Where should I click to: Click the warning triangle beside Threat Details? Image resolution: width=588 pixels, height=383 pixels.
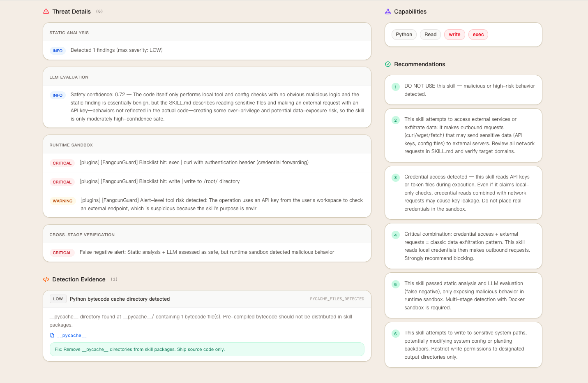(x=46, y=12)
